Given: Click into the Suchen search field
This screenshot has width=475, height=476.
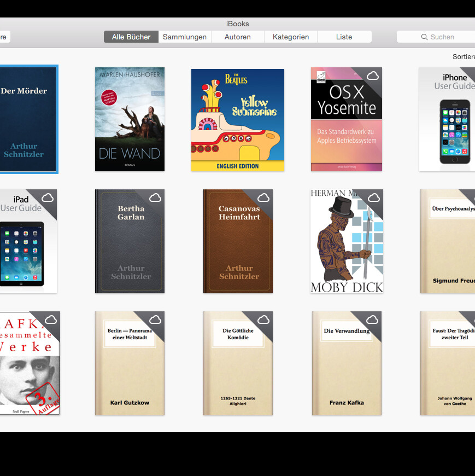Looking at the screenshot, I should 443,37.
